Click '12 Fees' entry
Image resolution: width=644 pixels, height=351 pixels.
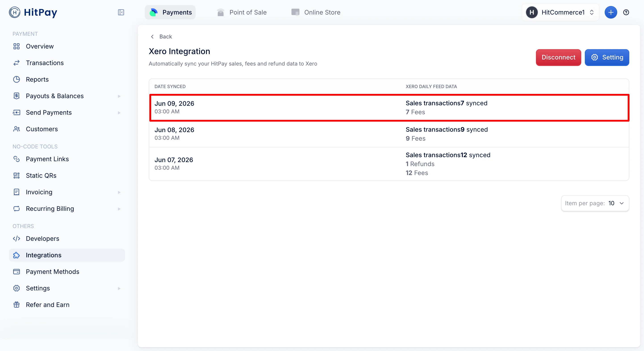[x=416, y=173]
